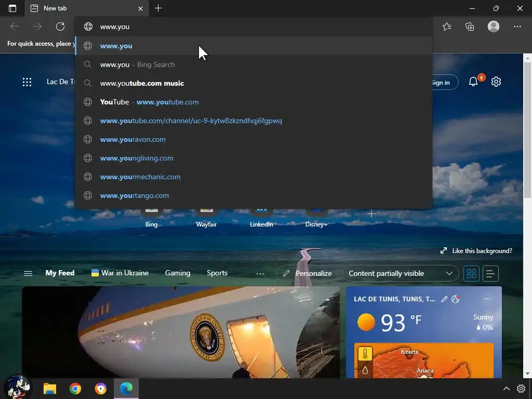Open Settings and more ellipsis menu
This screenshot has height=399, width=532.
click(517, 26)
